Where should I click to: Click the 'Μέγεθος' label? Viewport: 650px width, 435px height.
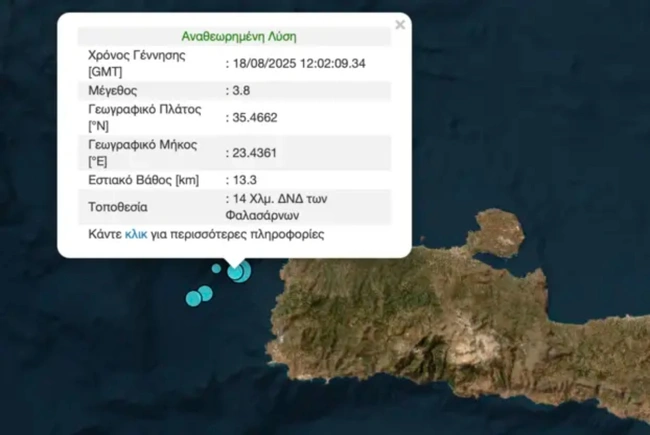[113, 90]
